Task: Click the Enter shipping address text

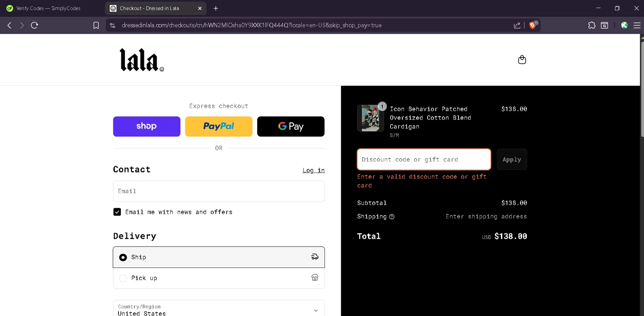Action: point(486,216)
